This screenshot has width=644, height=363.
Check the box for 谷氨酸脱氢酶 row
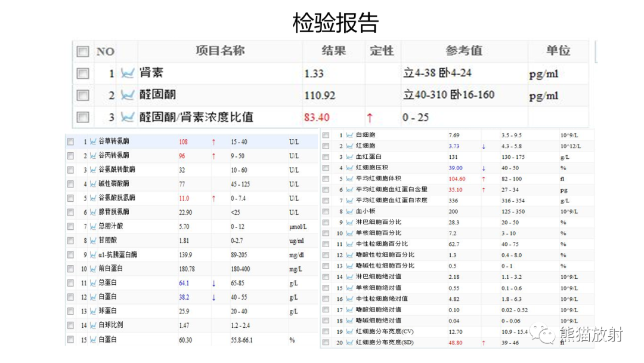pos(70,198)
